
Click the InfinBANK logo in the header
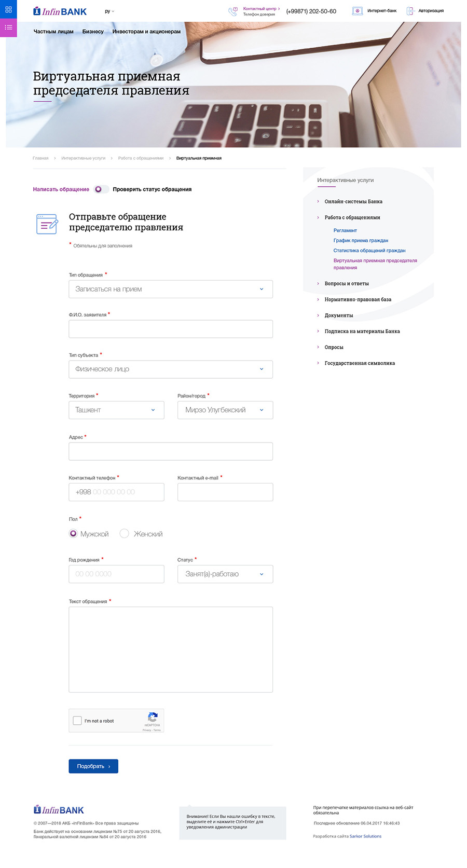coord(60,11)
